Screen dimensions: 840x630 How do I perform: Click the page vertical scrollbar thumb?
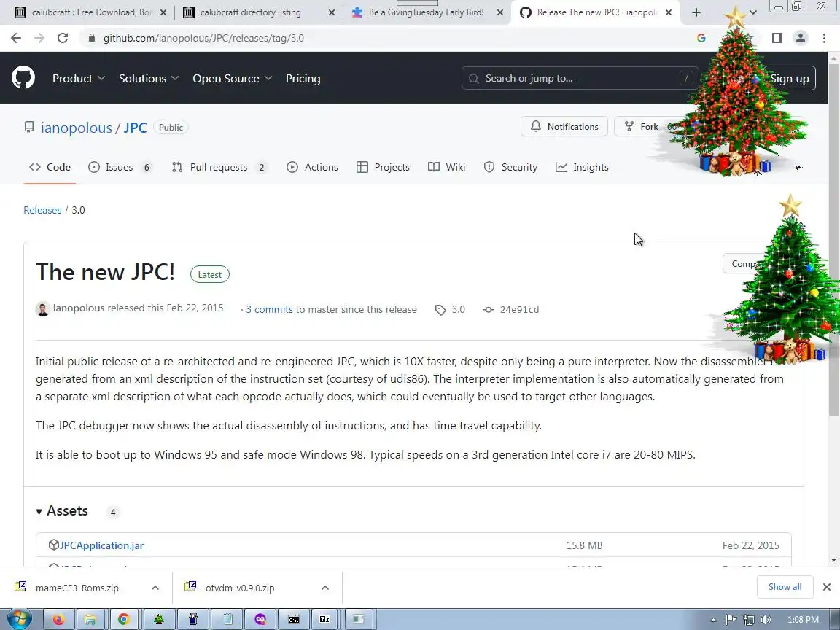(x=833, y=239)
